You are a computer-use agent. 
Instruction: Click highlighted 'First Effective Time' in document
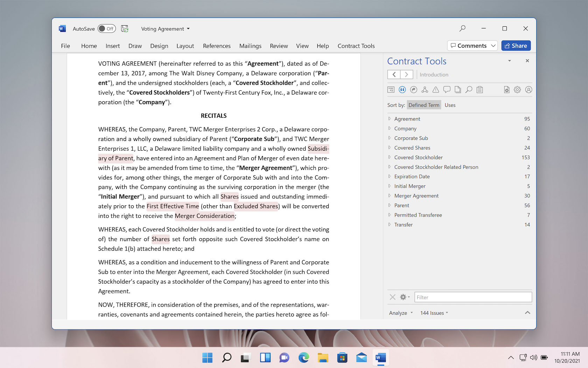173,206
